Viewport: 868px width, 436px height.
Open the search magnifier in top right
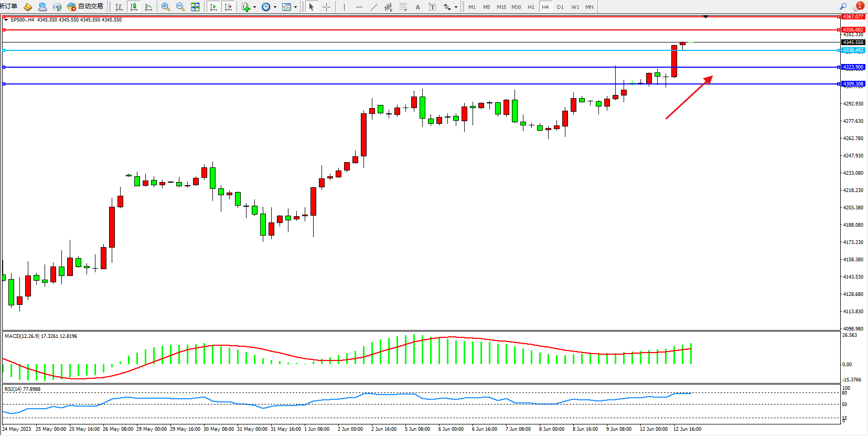[843, 7]
